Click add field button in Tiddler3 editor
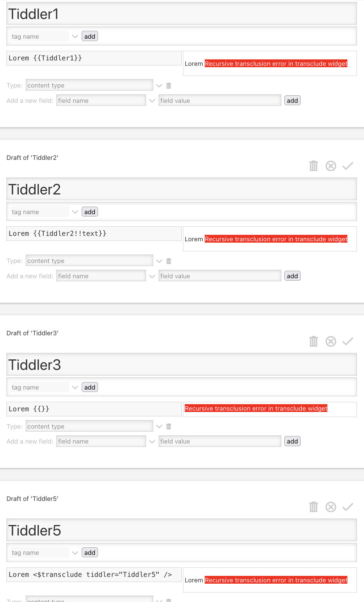 292,441
